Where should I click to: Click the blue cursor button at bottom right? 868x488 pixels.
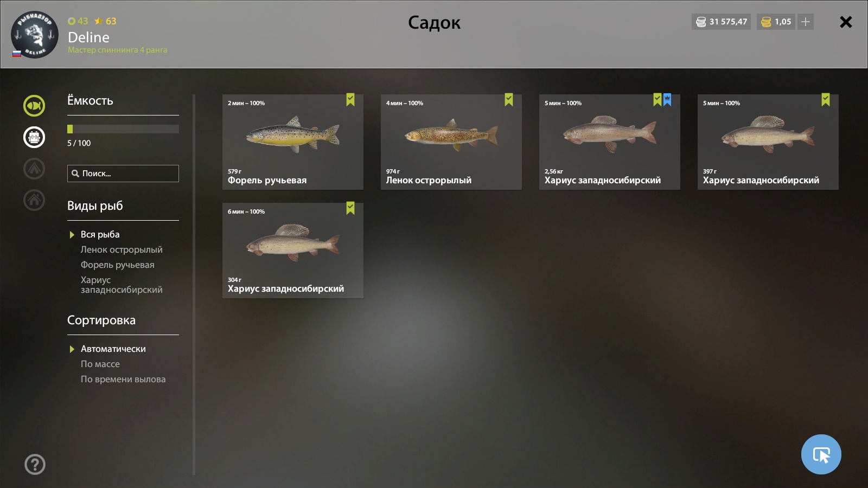tap(821, 454)
